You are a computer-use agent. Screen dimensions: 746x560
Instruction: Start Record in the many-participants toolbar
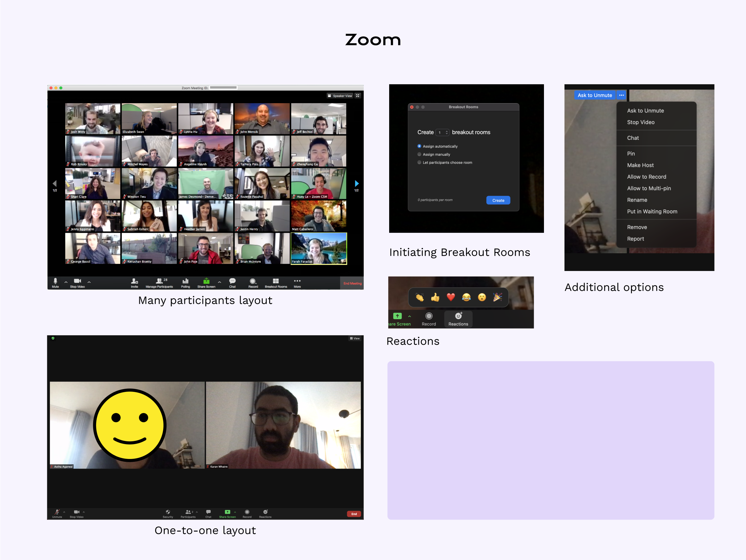253,283
